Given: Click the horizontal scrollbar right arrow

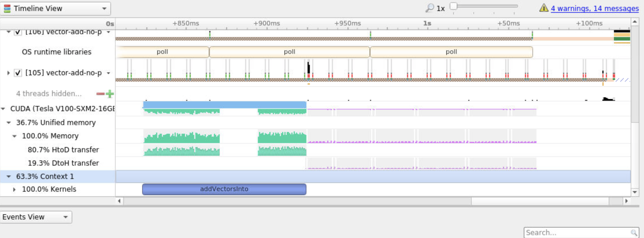Looking at the screenshot, I should click(x=626, y=201).
